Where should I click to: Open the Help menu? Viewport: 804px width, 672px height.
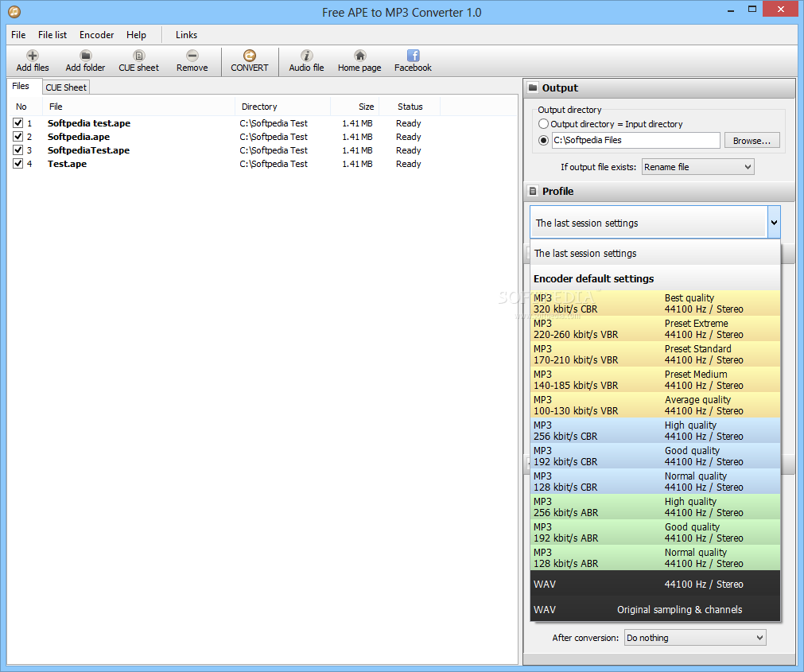pyautogui.click(x=137, y=35)
